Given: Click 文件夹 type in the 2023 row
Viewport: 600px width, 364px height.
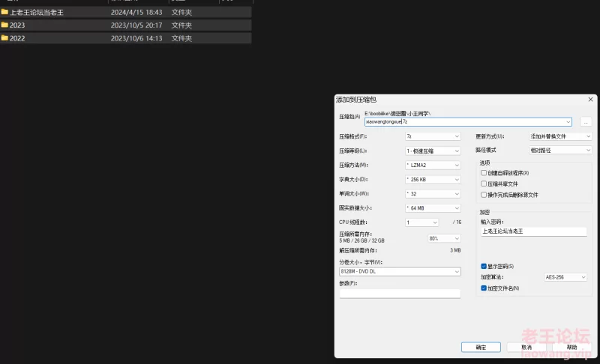Looking at the screenshot, I should tap(181, 25).
